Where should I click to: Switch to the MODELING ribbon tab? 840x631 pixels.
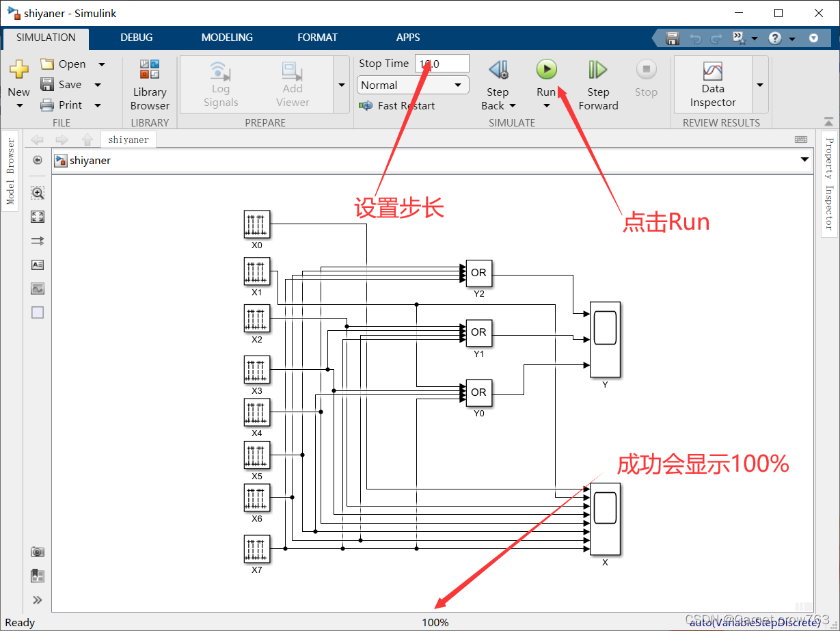(227, 38)
